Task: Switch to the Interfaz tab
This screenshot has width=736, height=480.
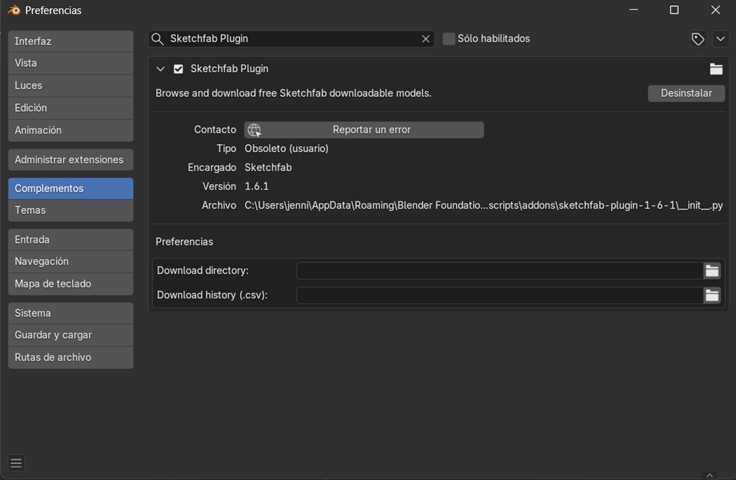Action: click(x=71, y=41)
